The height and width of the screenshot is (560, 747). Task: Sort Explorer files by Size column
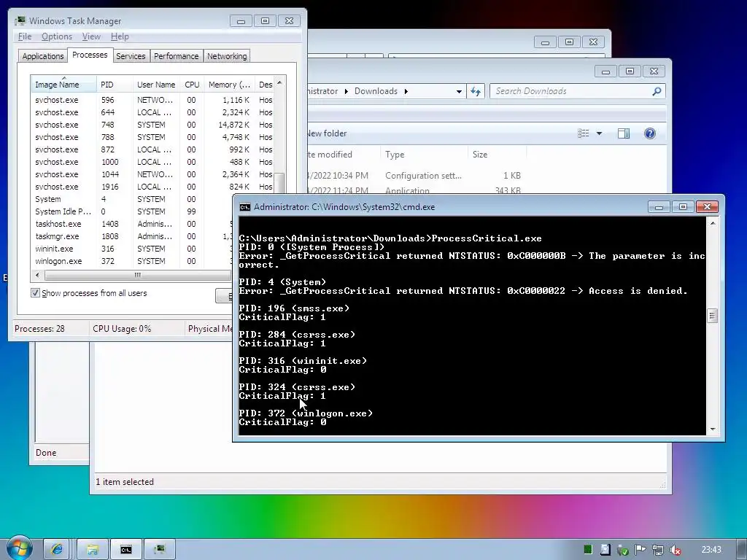[x=497, y=155]
